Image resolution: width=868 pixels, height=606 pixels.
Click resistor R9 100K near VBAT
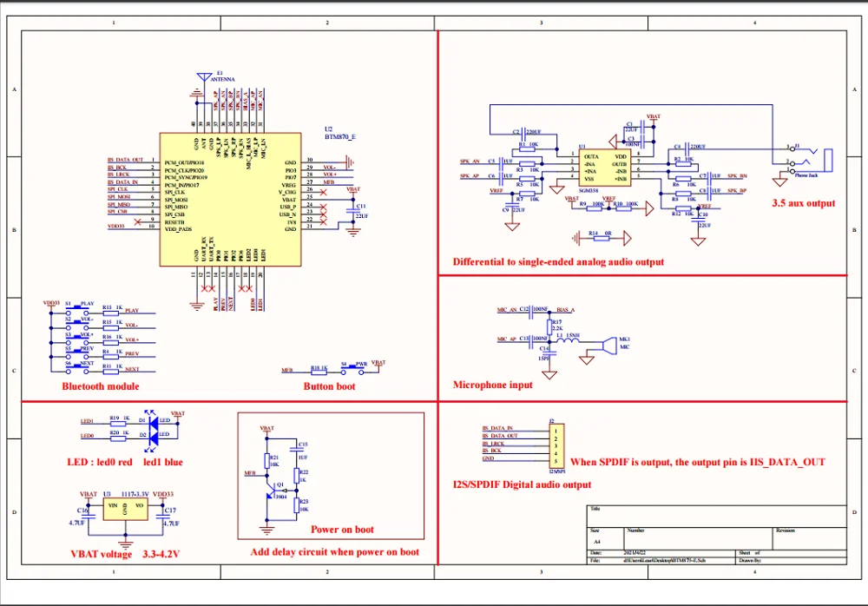pos(595,207)
